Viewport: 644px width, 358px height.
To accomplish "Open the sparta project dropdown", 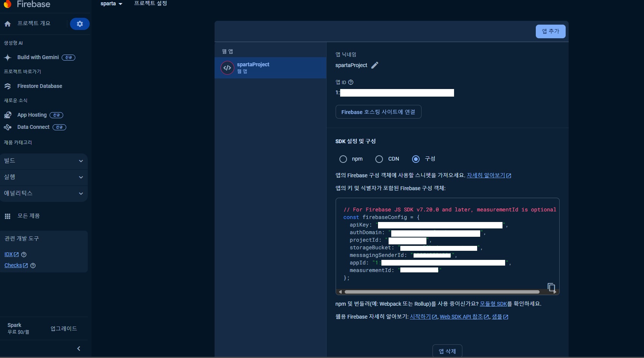I will coord(111,3).
